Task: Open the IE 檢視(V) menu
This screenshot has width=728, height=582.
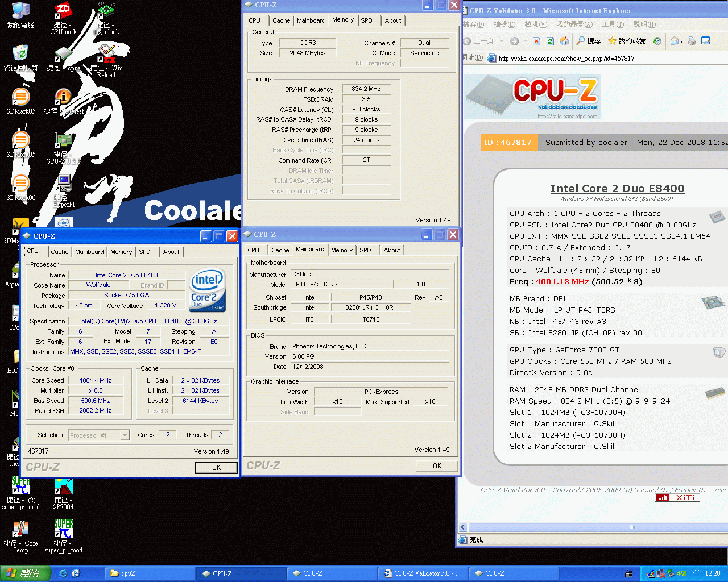Action: [x=535, y=24]
